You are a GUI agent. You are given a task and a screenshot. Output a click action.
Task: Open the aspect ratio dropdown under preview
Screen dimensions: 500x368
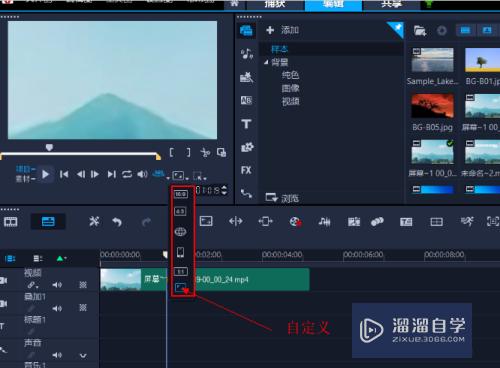pyautogui.click(x=180, y=175)
